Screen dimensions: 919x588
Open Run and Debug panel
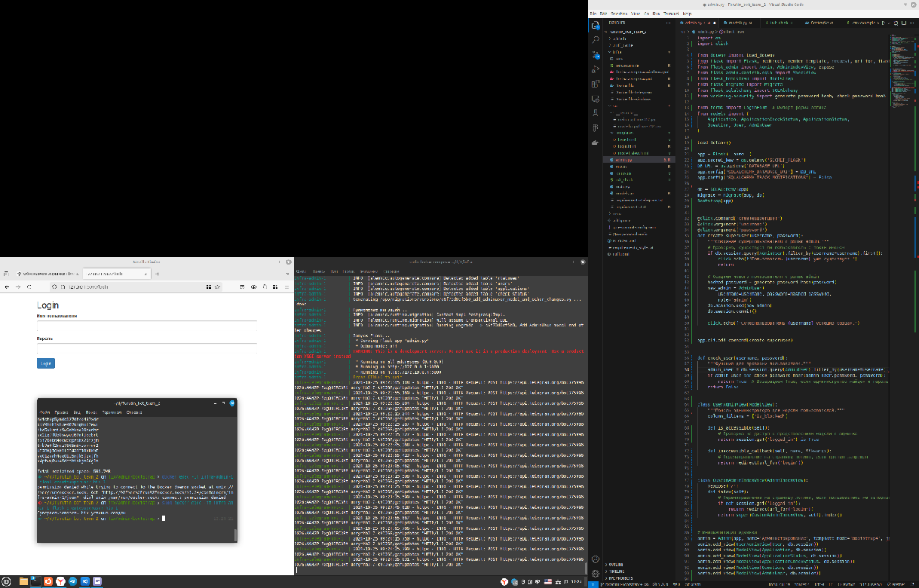coord(596,69)
